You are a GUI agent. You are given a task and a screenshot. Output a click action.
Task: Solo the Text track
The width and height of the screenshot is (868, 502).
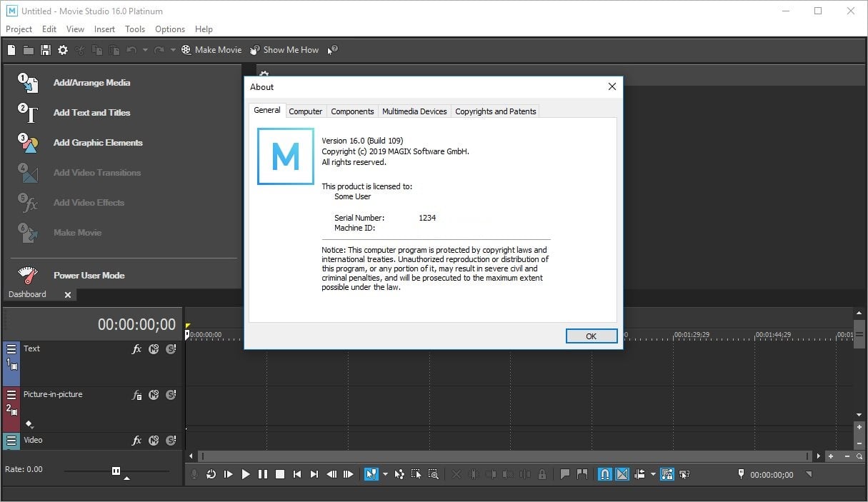[x=171, y=349]
